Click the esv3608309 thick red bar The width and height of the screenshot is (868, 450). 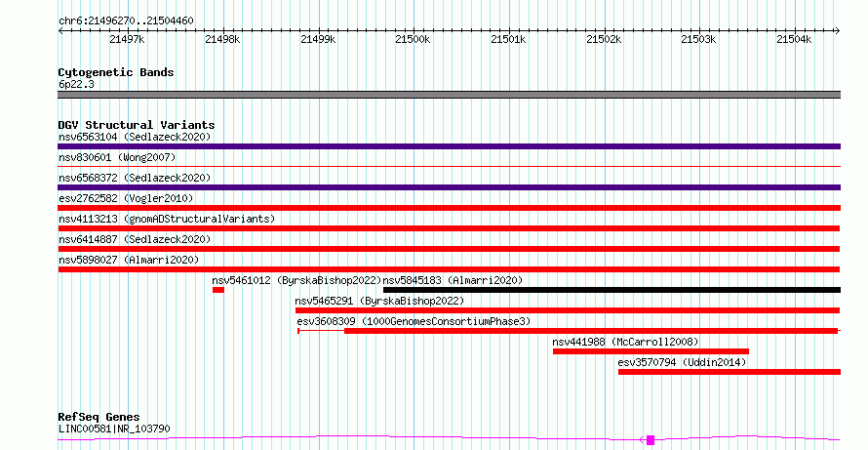tap(591, 331)
